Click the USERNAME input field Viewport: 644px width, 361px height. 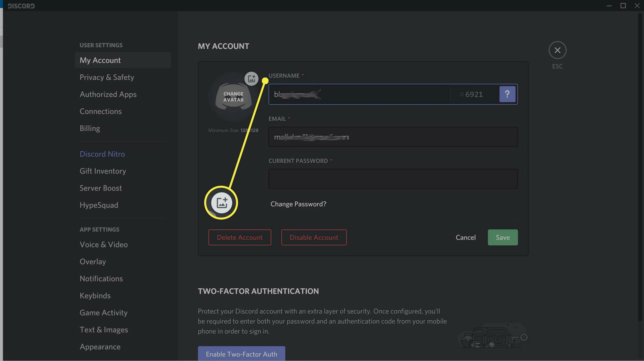pos(359,94)
